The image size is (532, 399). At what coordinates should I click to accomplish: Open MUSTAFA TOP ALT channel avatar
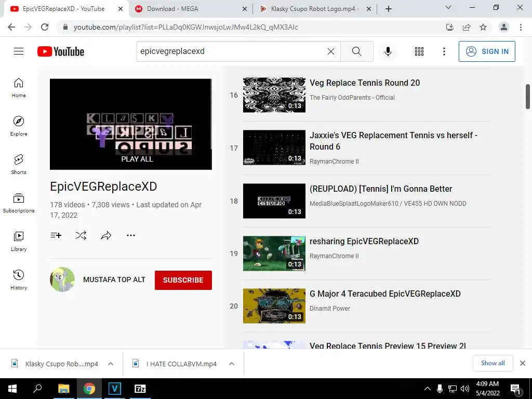coord(62,280)
